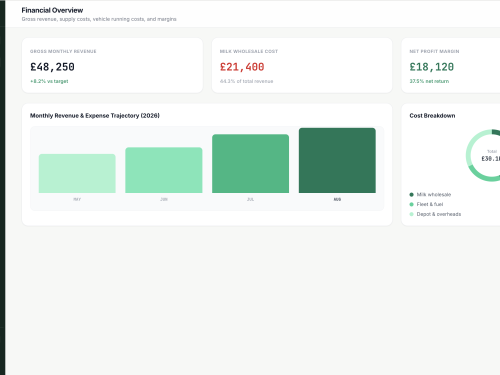
Task: Click the JUL revenue bar
Action: coord(250,163)
